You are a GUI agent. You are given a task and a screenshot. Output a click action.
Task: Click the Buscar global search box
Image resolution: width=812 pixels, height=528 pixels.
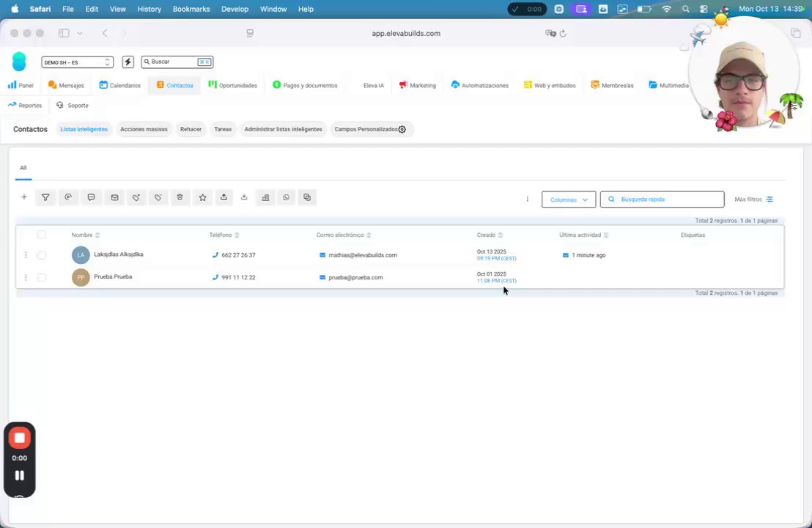click(177, 62)
